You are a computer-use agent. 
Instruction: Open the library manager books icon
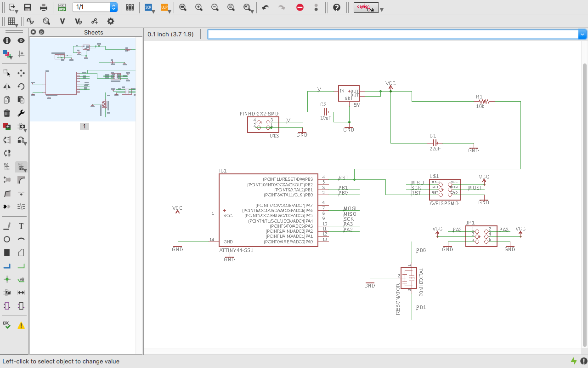point(130,7)
